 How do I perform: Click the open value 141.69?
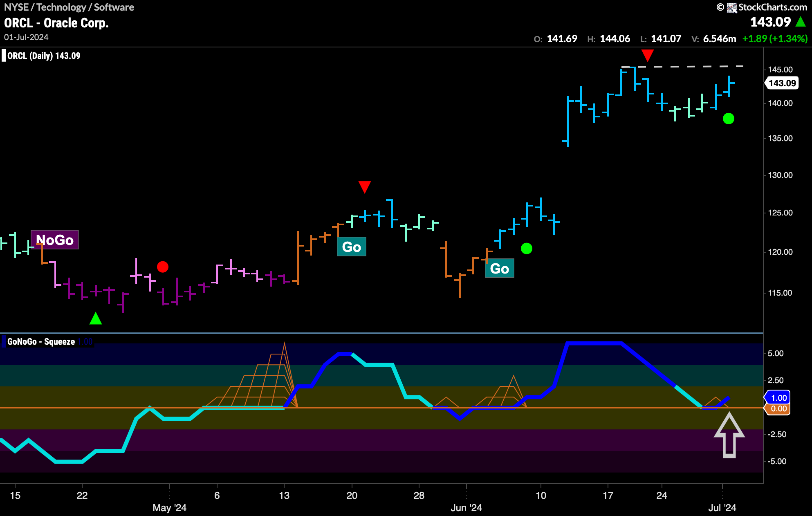[x=562, y=39]
